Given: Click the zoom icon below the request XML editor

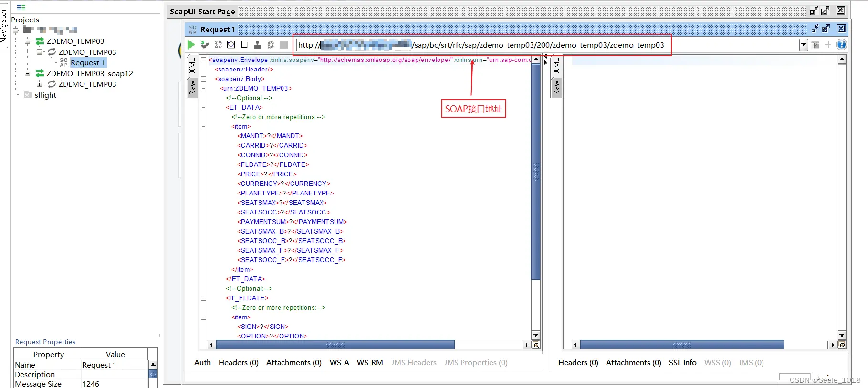Looking at the screenshot, I should point(536,345).
